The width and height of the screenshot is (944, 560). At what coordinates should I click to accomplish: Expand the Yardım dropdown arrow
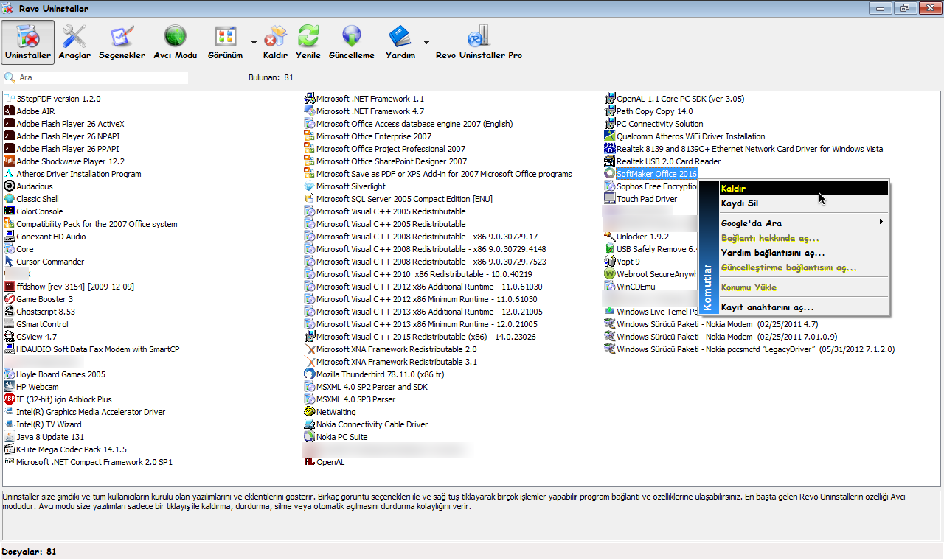[x=426, y=43]
